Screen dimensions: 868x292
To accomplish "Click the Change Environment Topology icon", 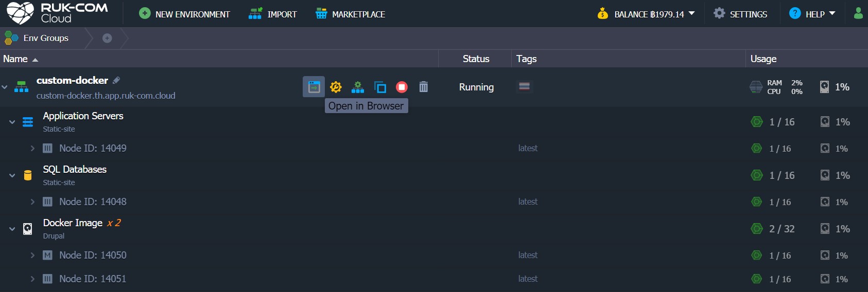I will pyautogui.click(x=358, y=87).
